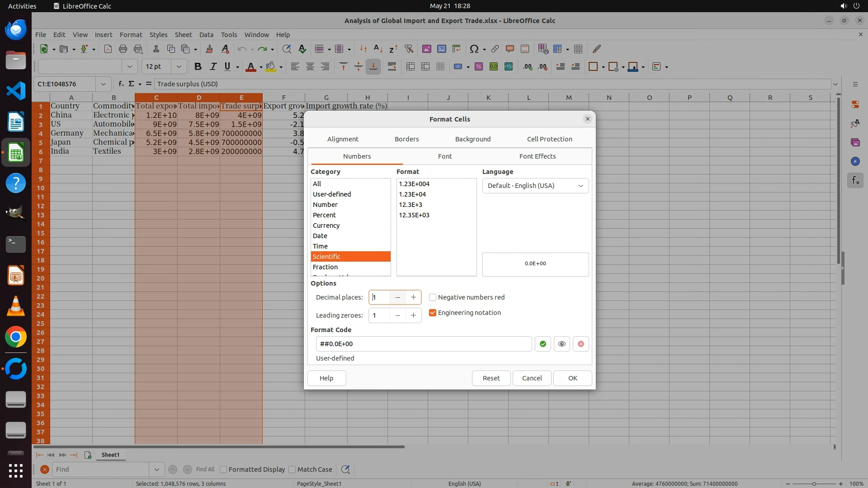Open the font size dropdown
868x488 pixels.
pyautogui.click(x=179, y=67)
